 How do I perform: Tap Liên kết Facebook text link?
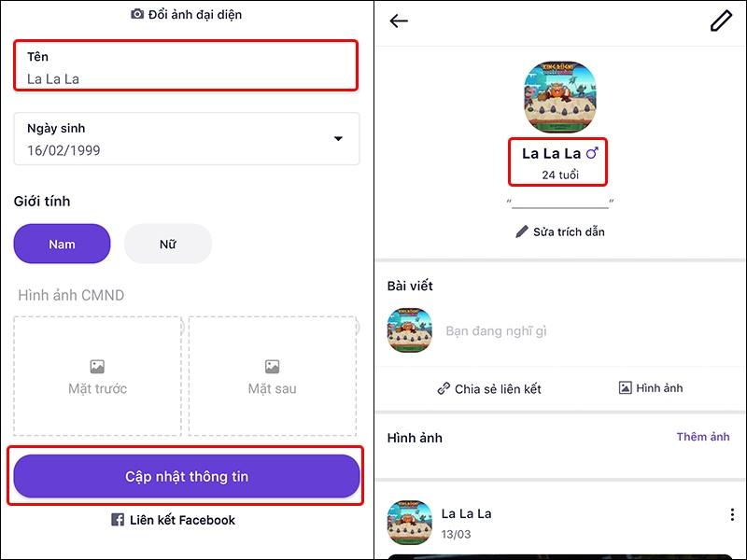[182, 520]
